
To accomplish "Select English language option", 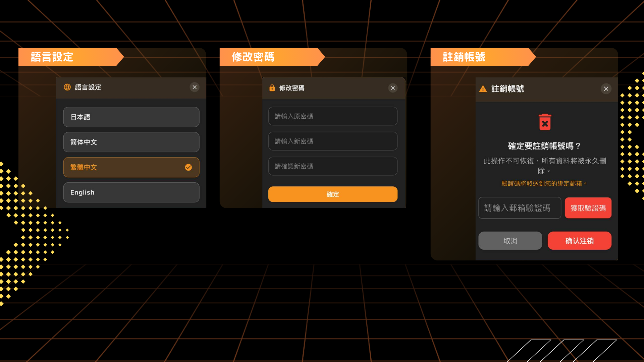I will [x=131, y=192].
